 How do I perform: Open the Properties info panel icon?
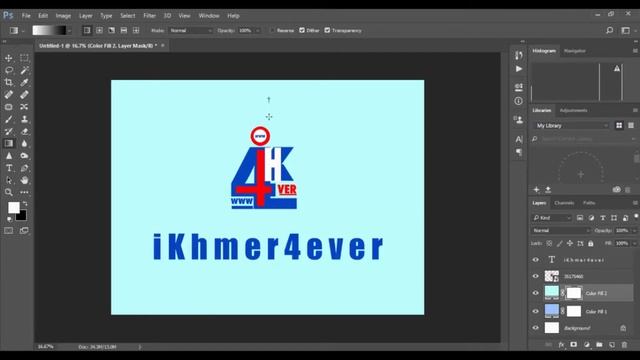(x=518, y=101)
